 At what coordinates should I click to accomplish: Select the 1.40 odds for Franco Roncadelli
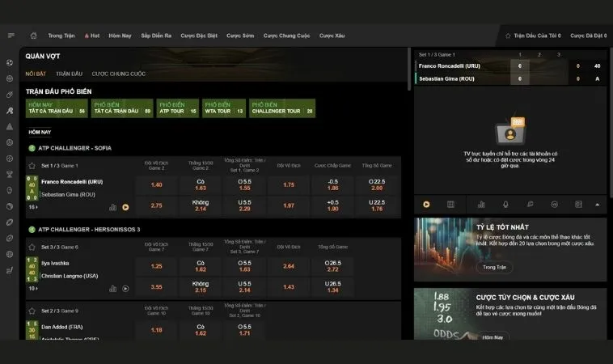pyautogui.click(x=156, y=184)
